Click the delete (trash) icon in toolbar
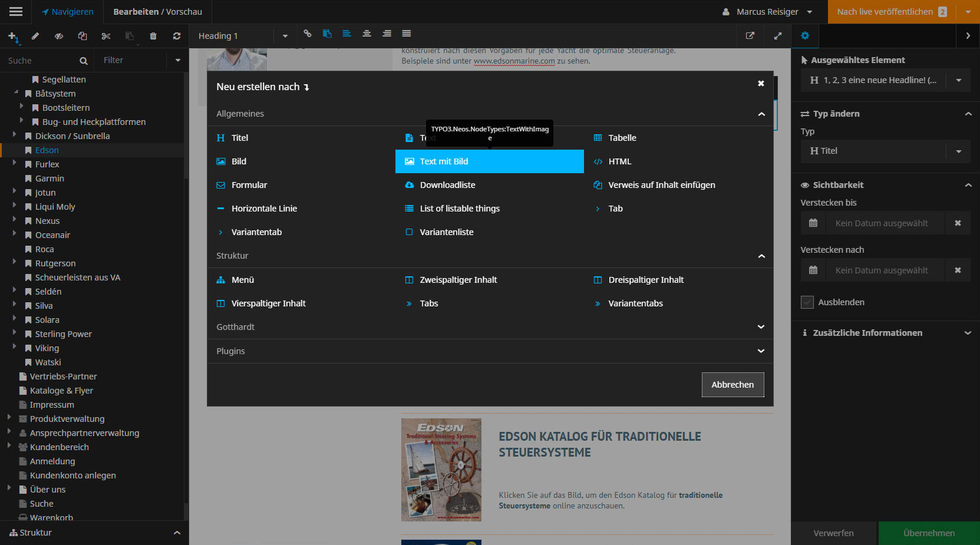Image resolution: width=980 pixels, height=545 pixels. [153, 36]
